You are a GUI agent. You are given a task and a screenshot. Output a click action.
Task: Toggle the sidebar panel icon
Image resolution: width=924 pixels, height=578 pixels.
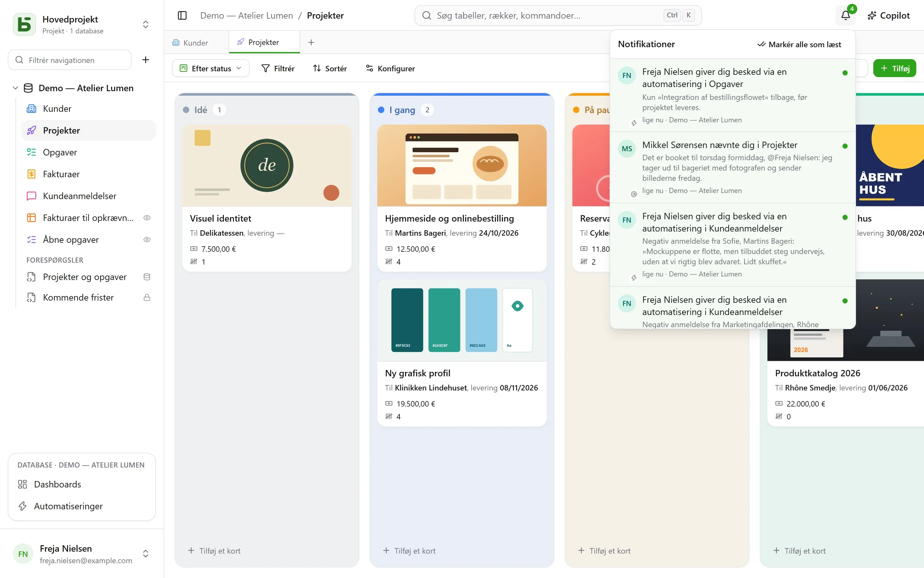pos(182,15)
